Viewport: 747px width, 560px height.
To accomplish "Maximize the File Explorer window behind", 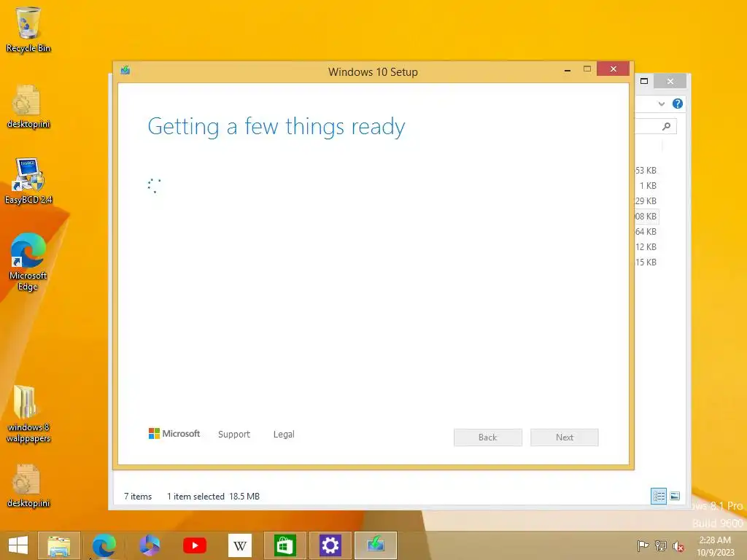I will 644,81.
